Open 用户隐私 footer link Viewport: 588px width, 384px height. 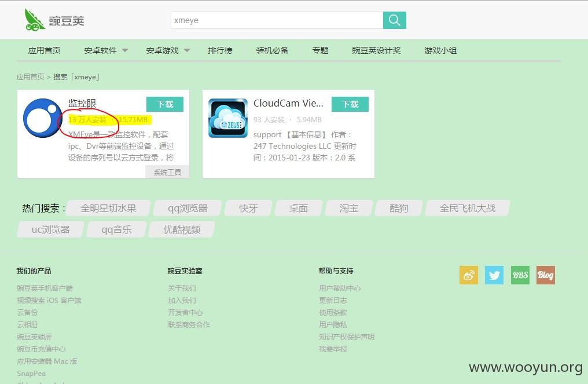point(333,325)
